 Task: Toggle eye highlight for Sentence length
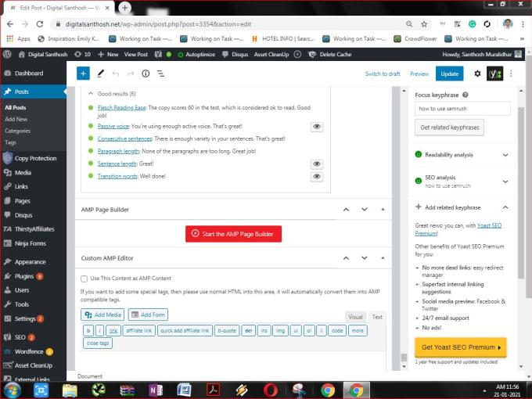[x=317, y=164]
